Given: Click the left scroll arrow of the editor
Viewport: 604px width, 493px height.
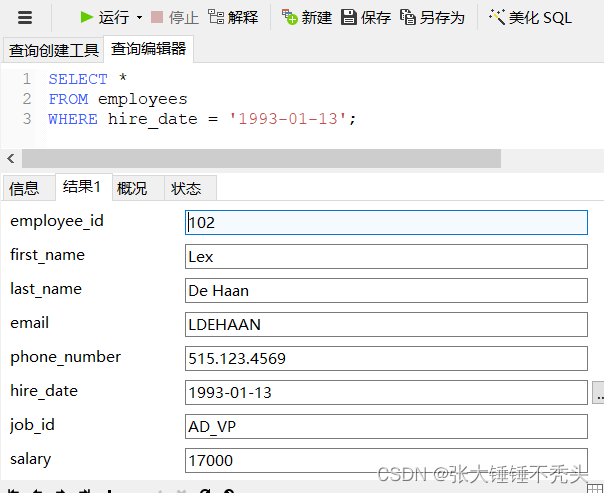Looking at the screenshot, I should click(11, 158).
